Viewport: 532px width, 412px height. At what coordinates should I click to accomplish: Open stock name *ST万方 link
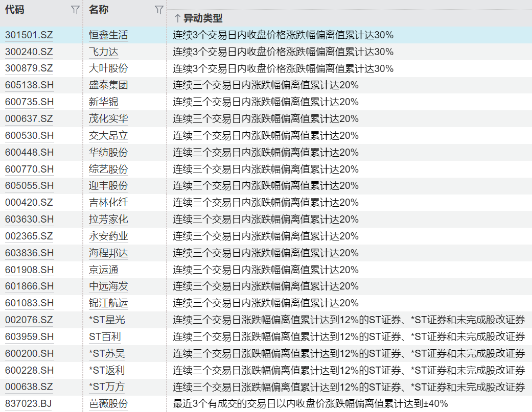click(x=107, y=387)
